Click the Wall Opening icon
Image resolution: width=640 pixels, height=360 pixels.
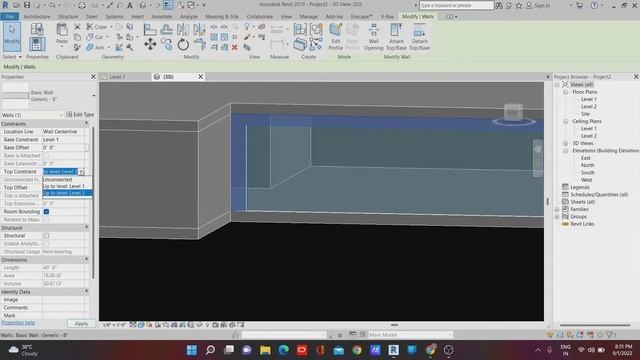click(x=373, y=36)
